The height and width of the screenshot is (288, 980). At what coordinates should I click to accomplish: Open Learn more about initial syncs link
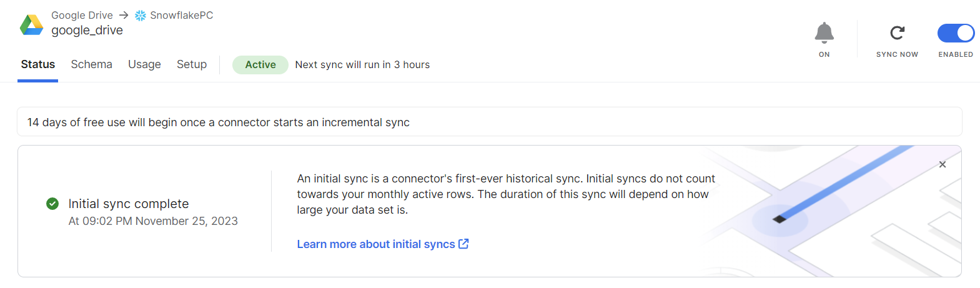tap(376, 244)
